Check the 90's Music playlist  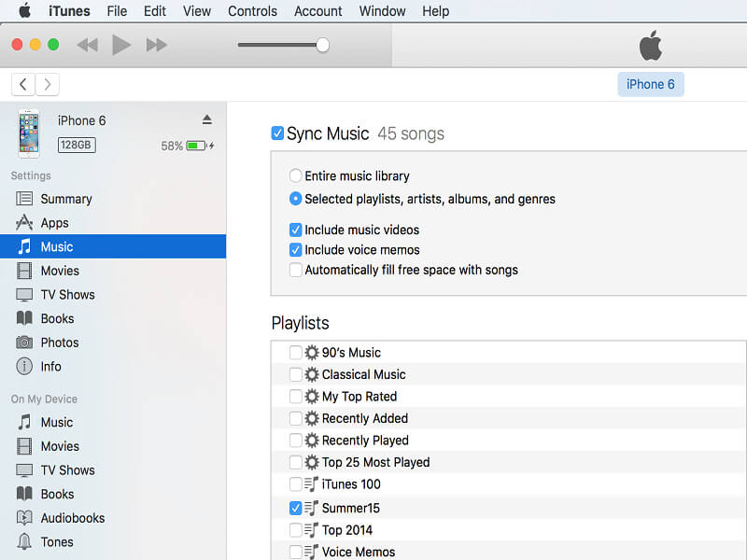295,353
